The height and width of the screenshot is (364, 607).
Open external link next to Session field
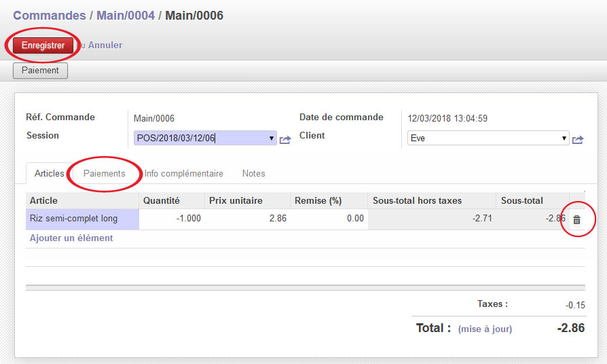click(285, 139)
